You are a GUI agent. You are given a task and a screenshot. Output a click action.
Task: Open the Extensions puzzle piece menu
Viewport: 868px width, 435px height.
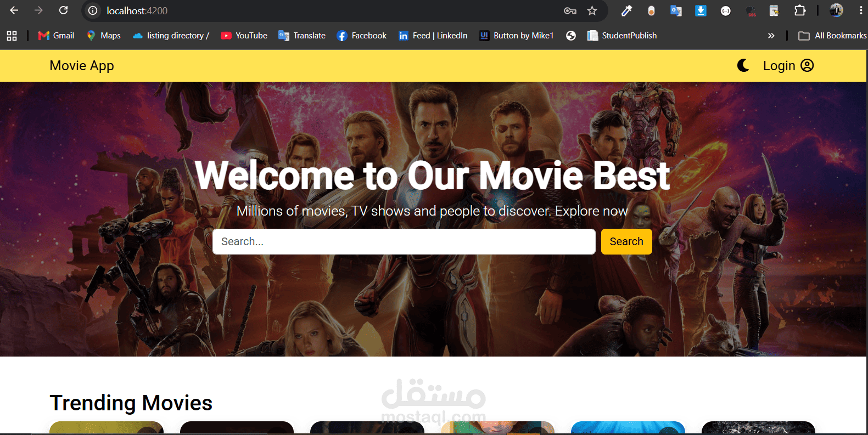tap(800, 10)
